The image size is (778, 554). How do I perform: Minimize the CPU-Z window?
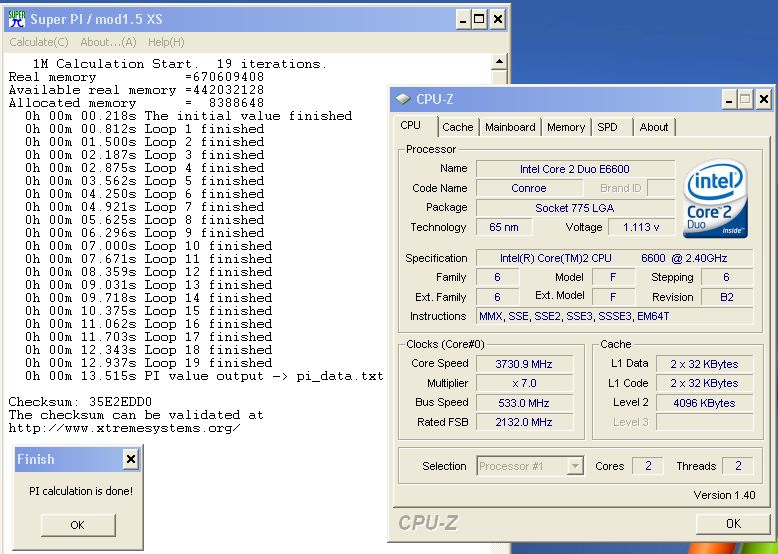tap(729, 100)
